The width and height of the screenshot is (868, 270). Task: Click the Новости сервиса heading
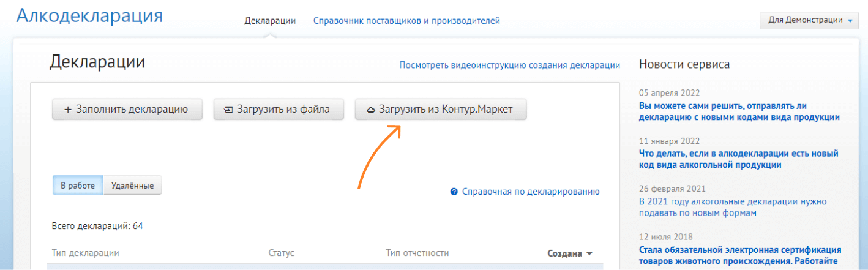pyautogui.click(x=684, y=64)
